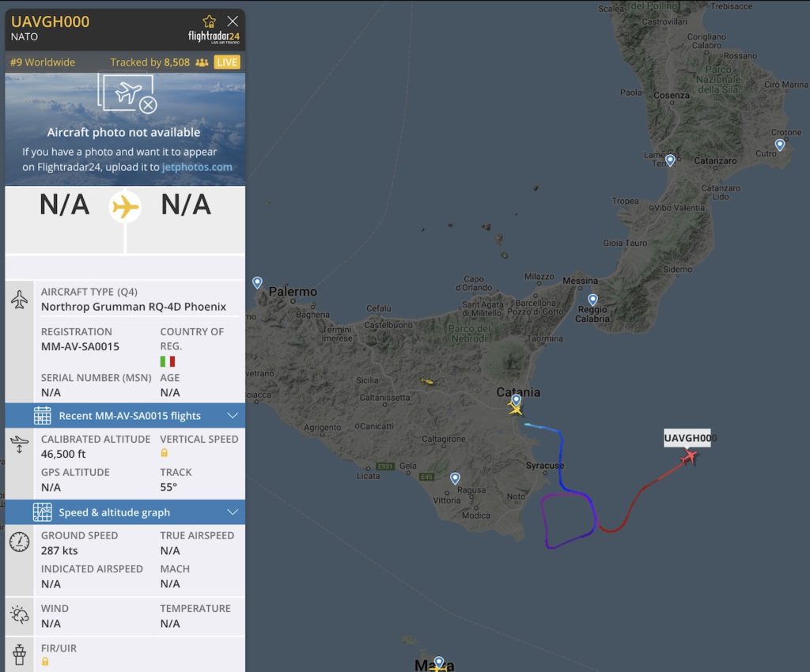Click the yellow helicopter icon over central Sicily
Screen dimensions: 810x672
[x=427, y=381]
